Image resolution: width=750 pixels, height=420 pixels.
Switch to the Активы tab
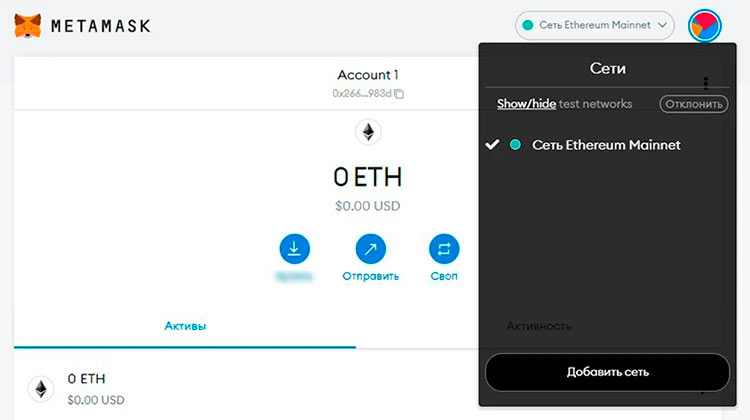click(185, 326)
